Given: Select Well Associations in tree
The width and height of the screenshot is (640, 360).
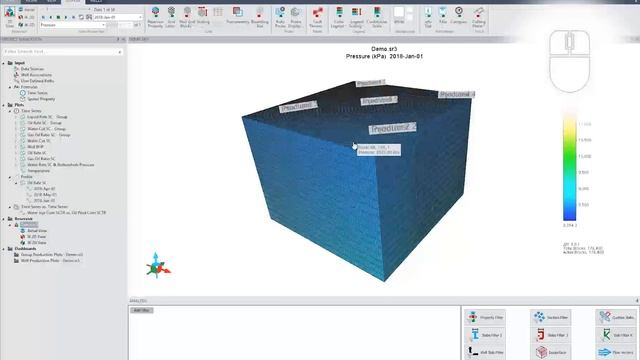Looking at the screenshot, I should point(36,75).
